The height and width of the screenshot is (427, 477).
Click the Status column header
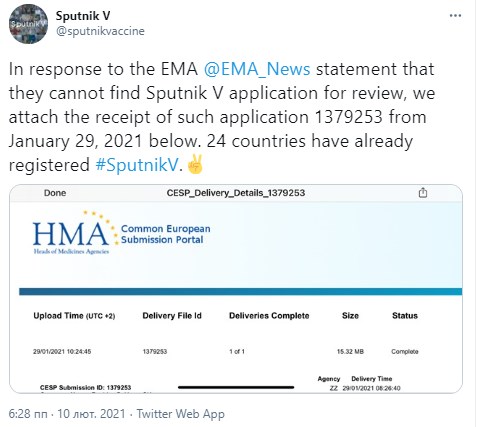tap(405, 316)
